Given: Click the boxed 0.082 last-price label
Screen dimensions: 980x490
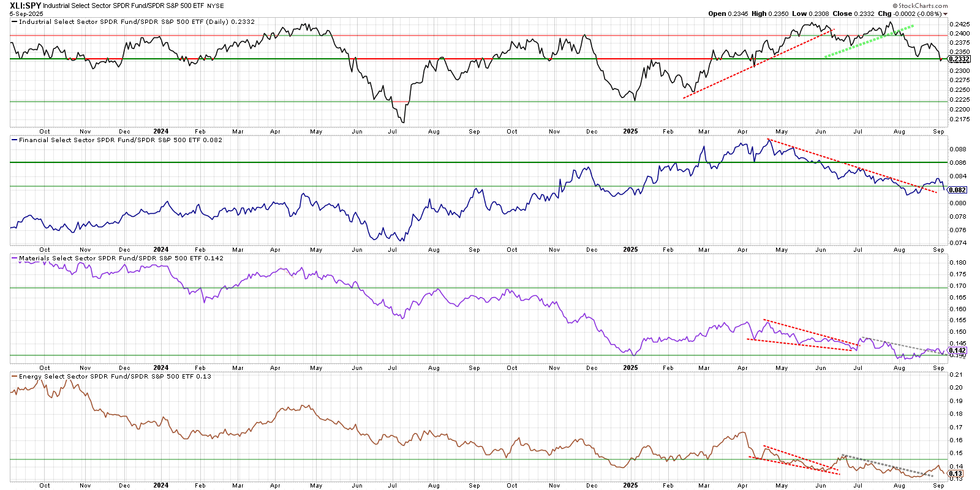Looking at the screenshot, I should pyautogui.click(x=957, y=190).
